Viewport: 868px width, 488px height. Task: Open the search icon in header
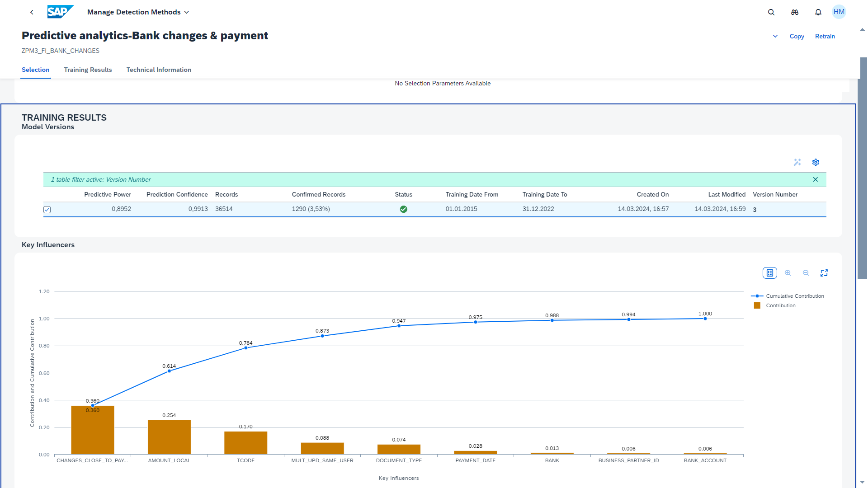[x=771, y=12]
